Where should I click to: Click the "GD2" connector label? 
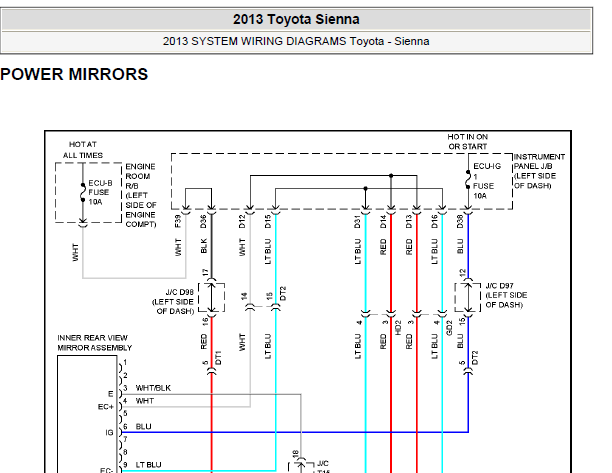pyautogui.click(x=449, y=328)
